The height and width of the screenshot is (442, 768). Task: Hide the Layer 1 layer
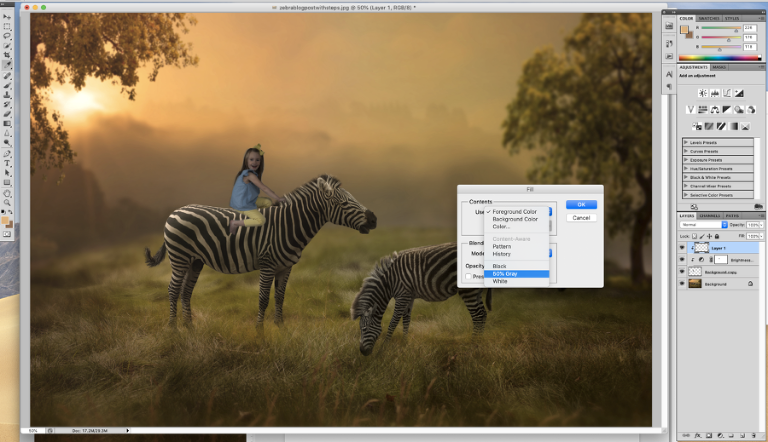point(682,248)
